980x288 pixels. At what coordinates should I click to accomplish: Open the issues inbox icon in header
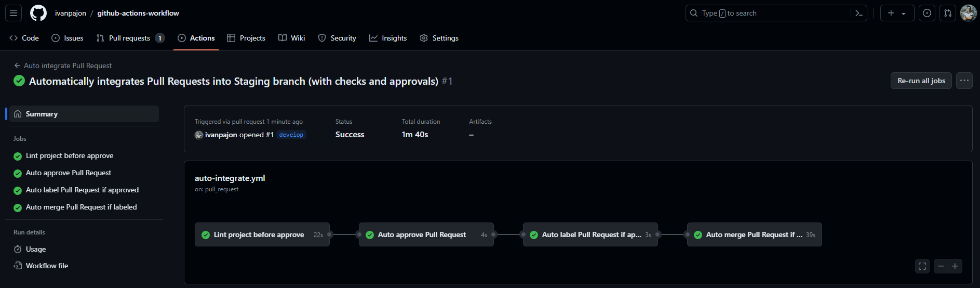click(x=927, y=13)
